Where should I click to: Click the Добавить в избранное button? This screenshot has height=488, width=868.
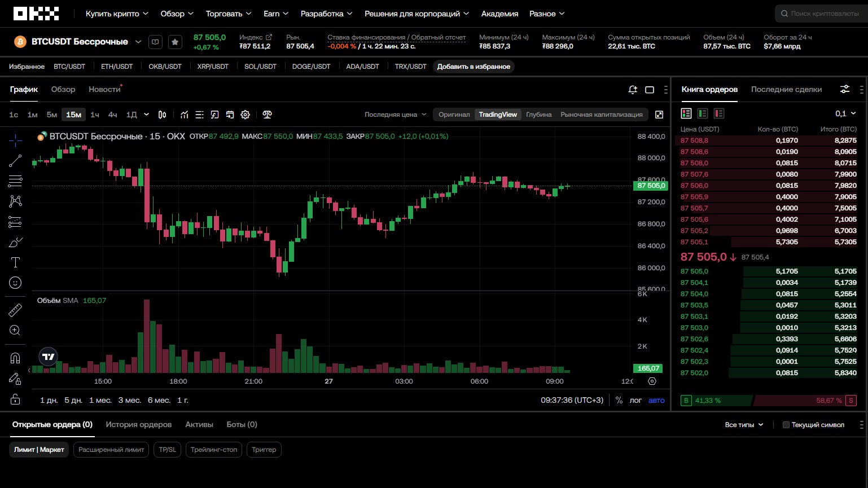click(x=474, y=67)
